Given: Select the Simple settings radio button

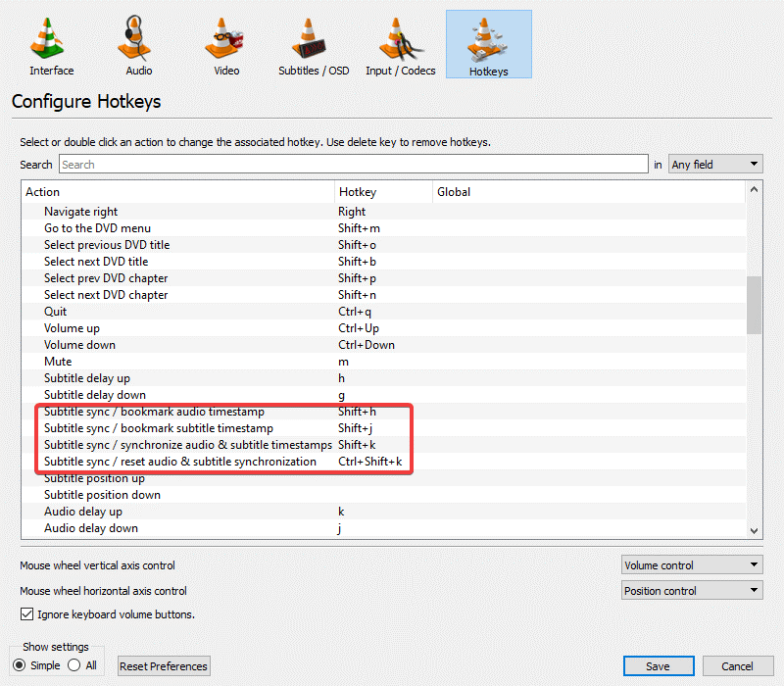Looking at the screenshot, I should click(x=20, y=664).
